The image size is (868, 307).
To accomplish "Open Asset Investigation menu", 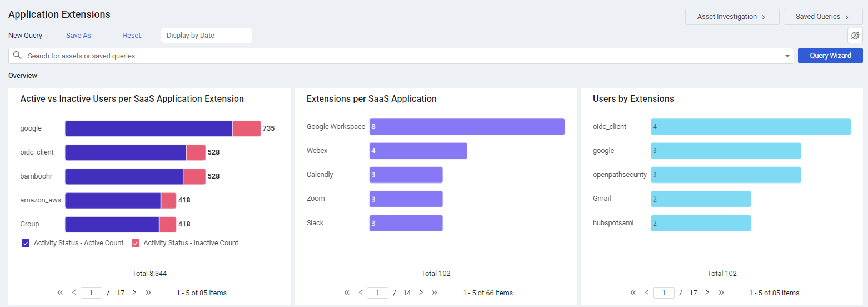I will click(x=732, y=17).
